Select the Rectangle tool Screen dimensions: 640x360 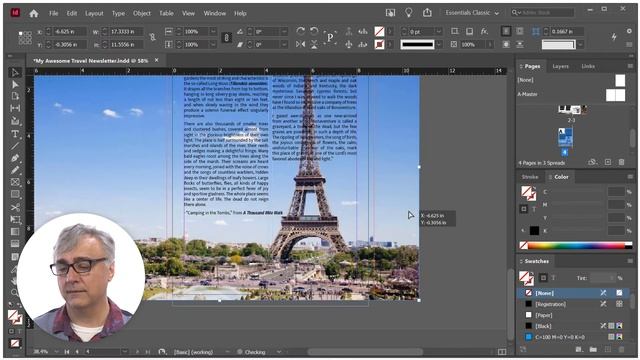tap(15, 194)
